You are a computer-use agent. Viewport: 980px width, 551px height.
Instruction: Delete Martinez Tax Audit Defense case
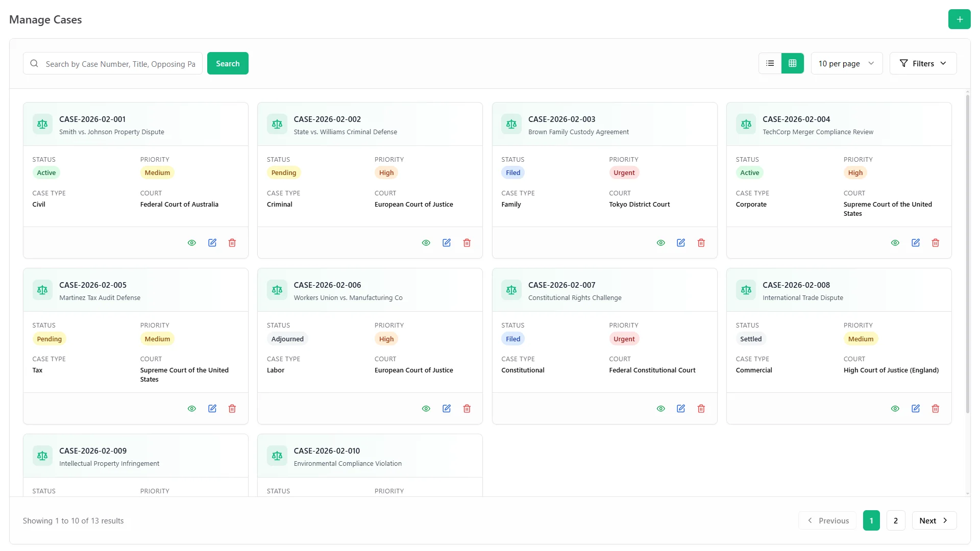point(232,409)
